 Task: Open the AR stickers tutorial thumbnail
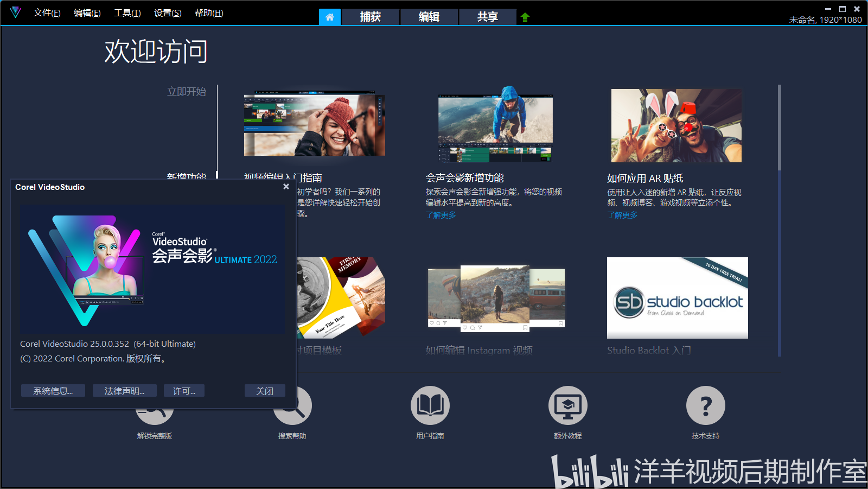pyautogui.click(x=676, y=126)
